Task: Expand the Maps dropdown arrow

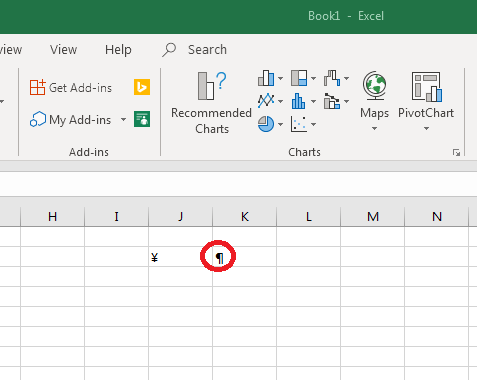Action: click(x=374, y=128)
